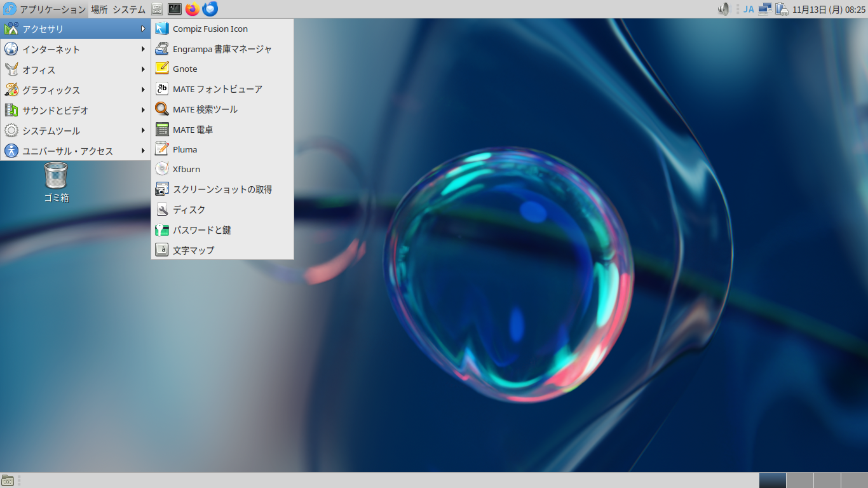The height and width of the screenshot is (488, 868).
Task: Expand the インターネット submenu arrow
Action: 144,49
